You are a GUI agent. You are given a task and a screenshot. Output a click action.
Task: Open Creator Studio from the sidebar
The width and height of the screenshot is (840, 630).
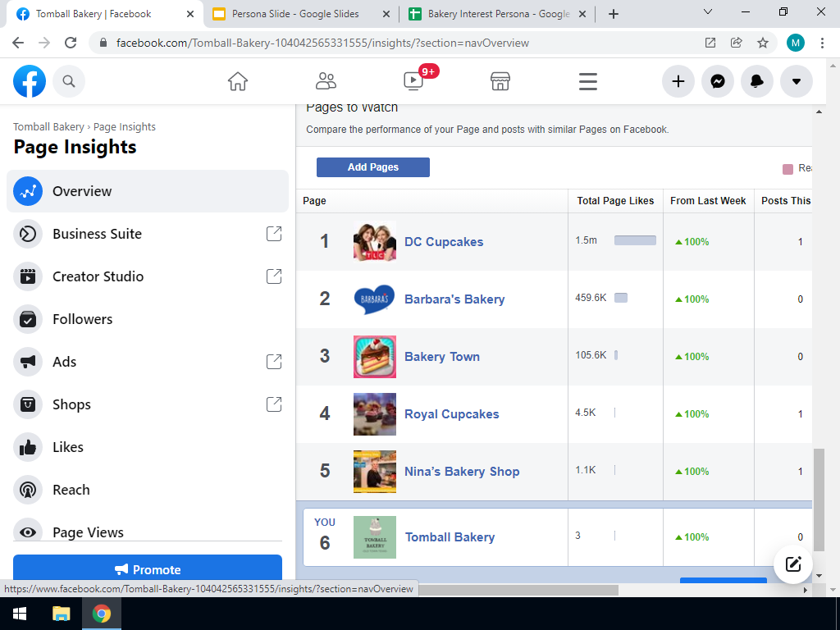tap(148, 276)
